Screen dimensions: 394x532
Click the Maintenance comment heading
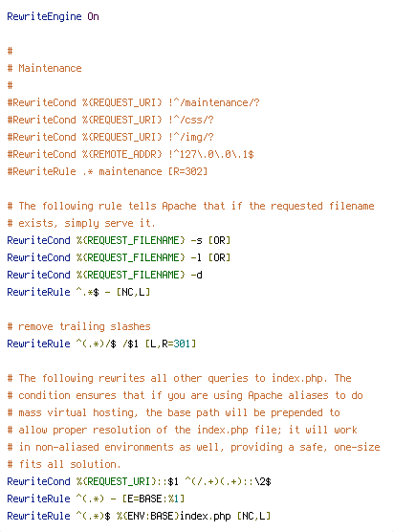click(44, 68)
